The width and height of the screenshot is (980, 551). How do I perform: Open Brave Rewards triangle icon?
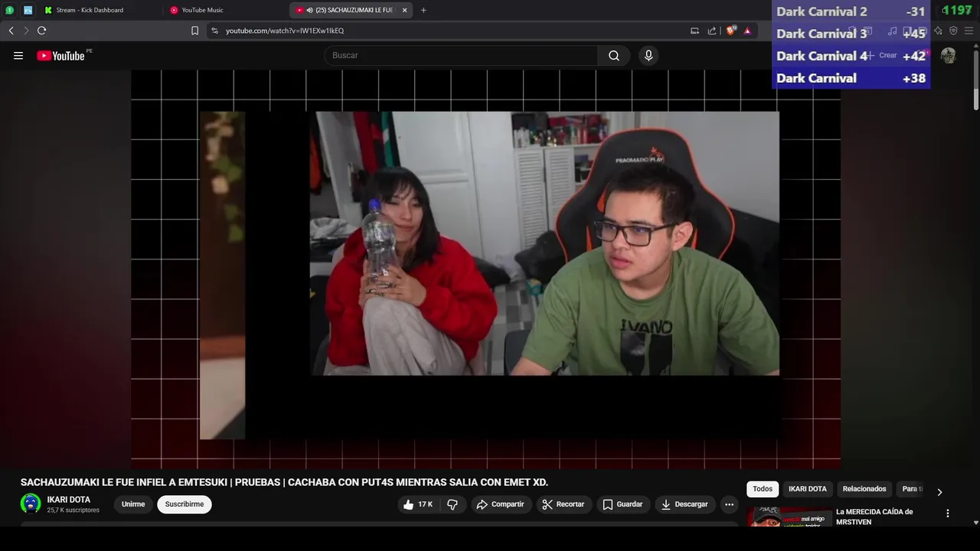point(747,31)
